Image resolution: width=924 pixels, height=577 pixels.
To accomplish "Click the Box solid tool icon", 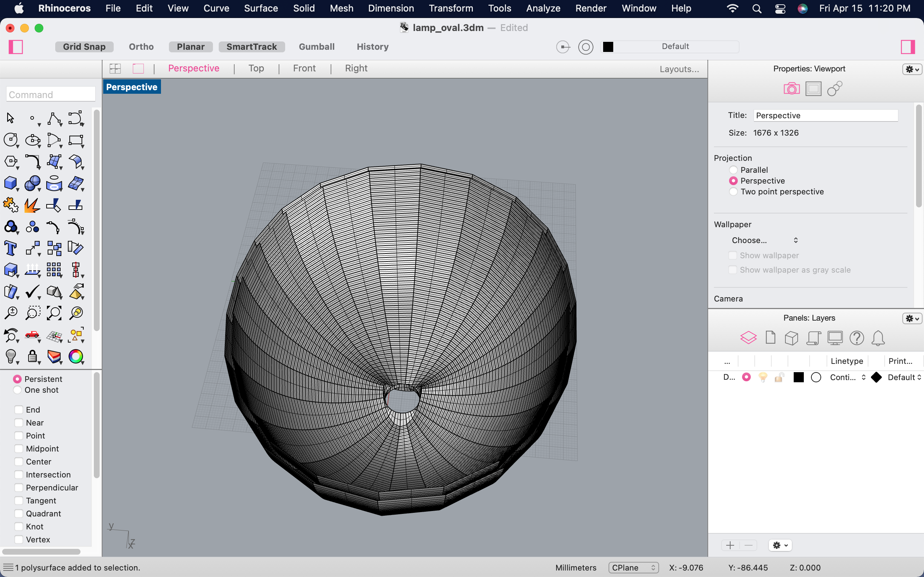I will pyautogui.click(x=10, y=184).
